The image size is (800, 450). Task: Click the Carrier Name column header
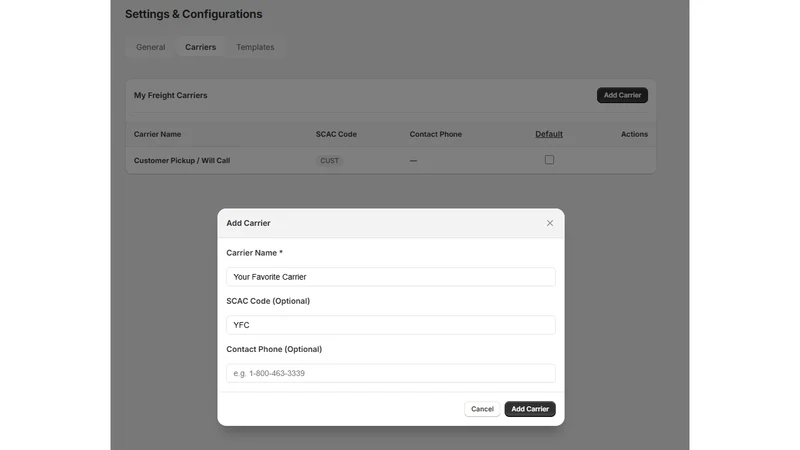(157, 134)
